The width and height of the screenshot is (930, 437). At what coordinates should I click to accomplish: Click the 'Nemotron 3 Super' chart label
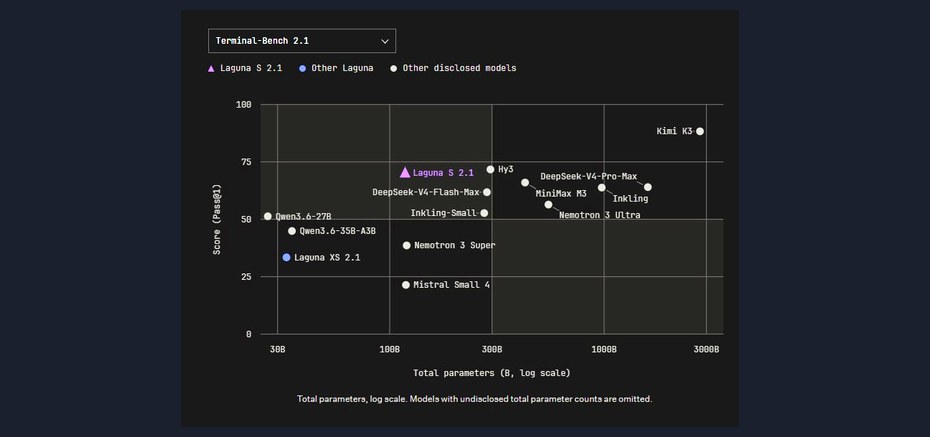point(454,245)
